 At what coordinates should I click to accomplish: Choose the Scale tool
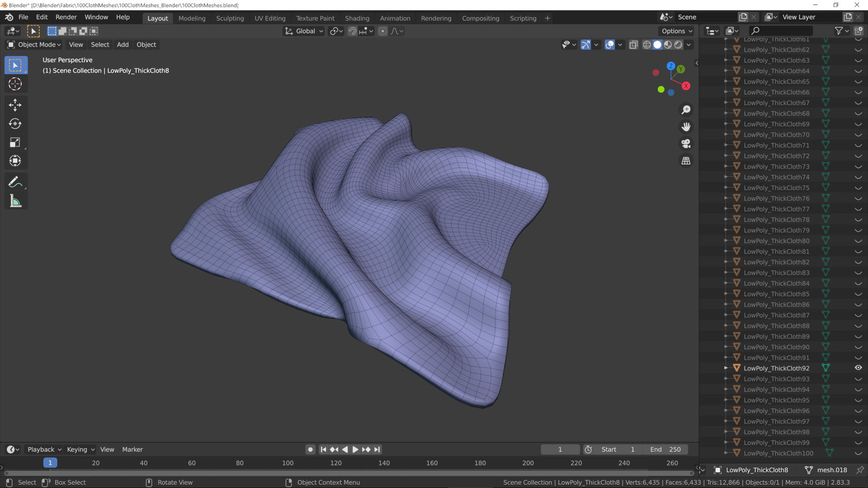tap(15, 143)
